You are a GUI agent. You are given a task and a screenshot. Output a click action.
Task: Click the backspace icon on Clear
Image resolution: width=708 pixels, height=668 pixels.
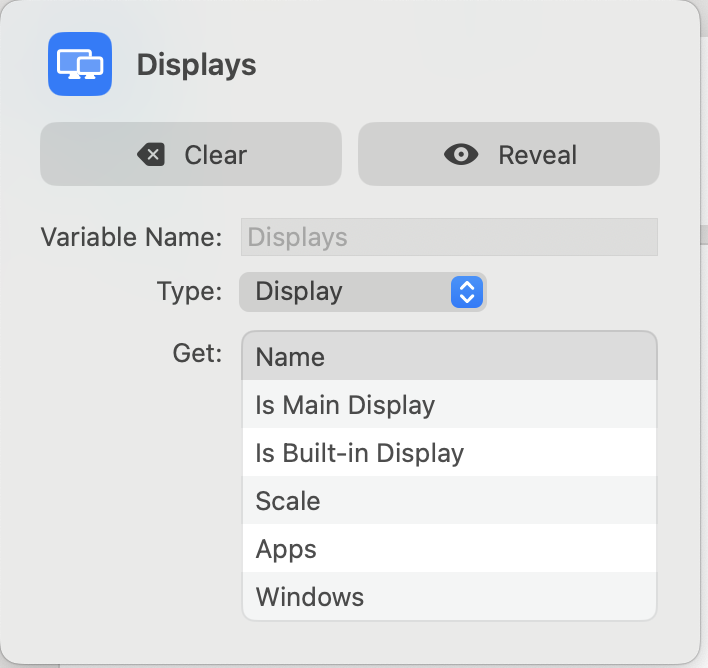pos(151,155)
